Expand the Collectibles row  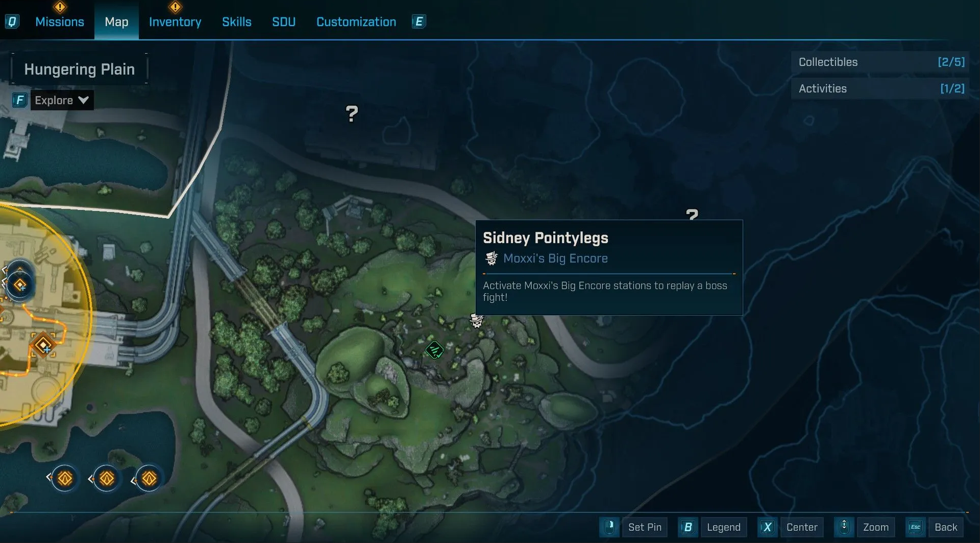880,62
